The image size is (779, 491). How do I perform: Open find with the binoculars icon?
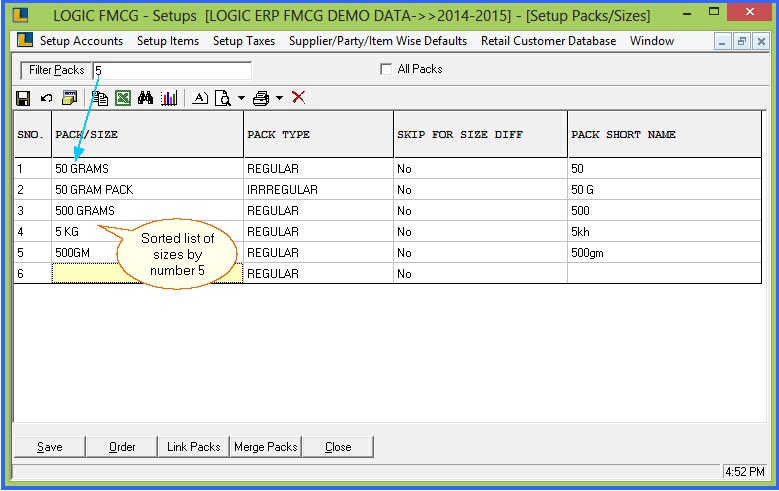coord(146,98)
